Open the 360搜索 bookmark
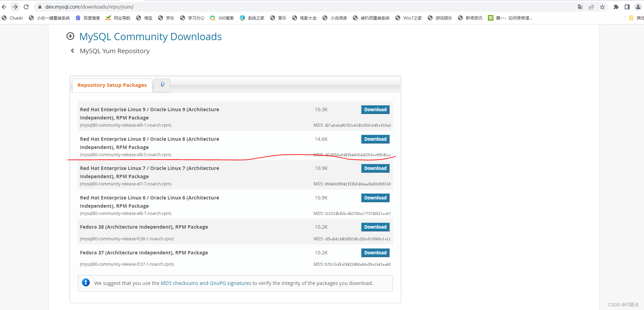Viewport: 644px width, 310px height. coord(222,18)
